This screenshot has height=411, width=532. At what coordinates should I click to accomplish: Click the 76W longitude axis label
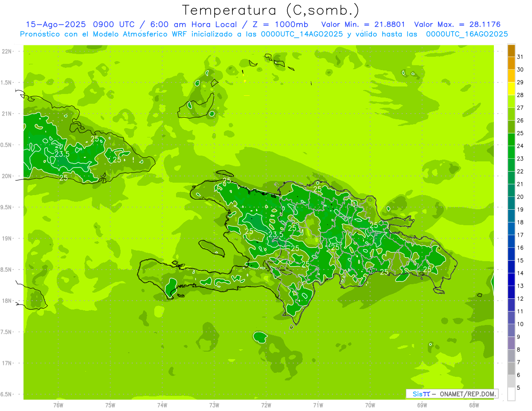[58, 405]
